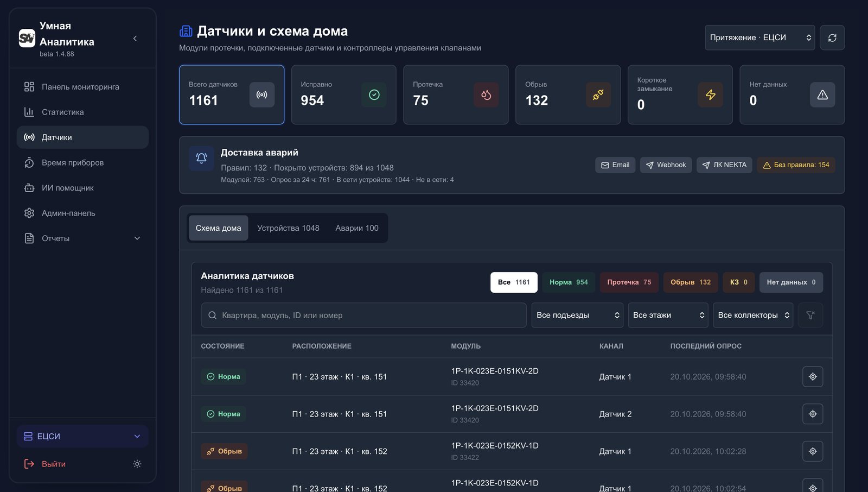The image size is (868, 492).
Task: Click the ЛК NEKTA button
Action: point(724,165)
